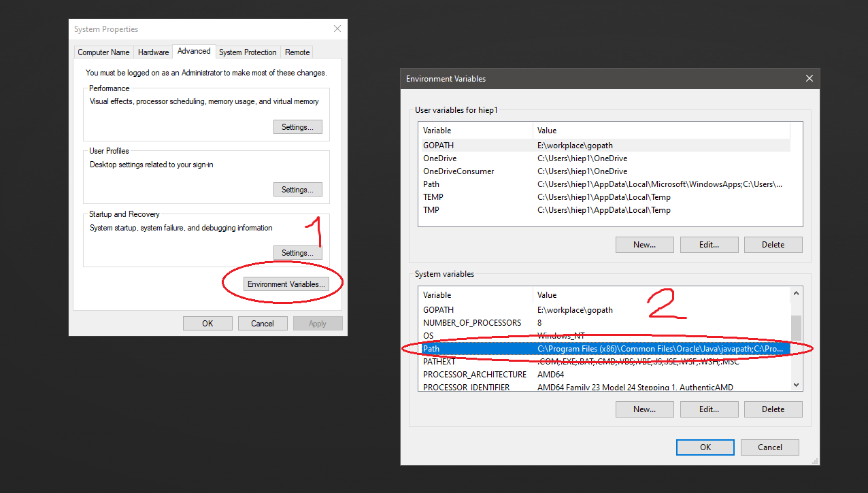Select the OneDrive user variable

605,158
